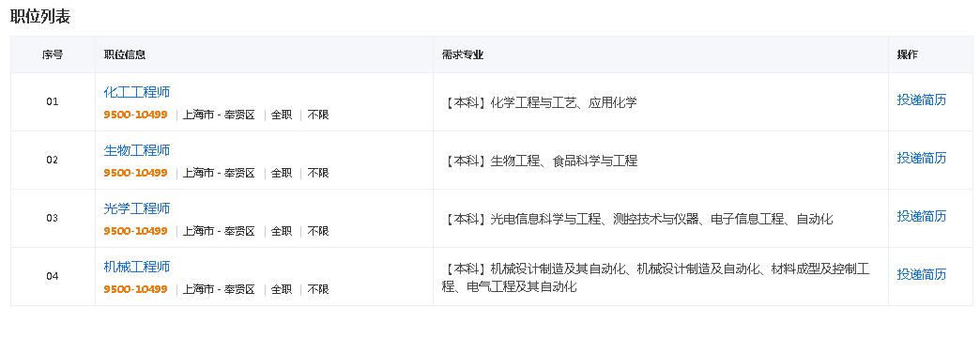
Task: Click the 需求专业 column header
Action: click(x=463, y=54)
